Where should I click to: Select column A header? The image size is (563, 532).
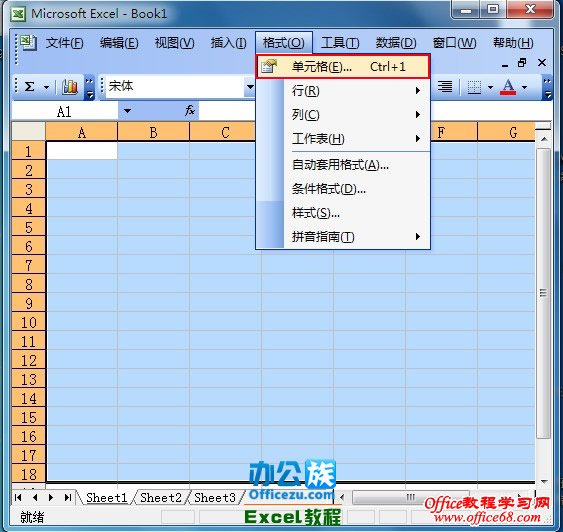(82, 132)
